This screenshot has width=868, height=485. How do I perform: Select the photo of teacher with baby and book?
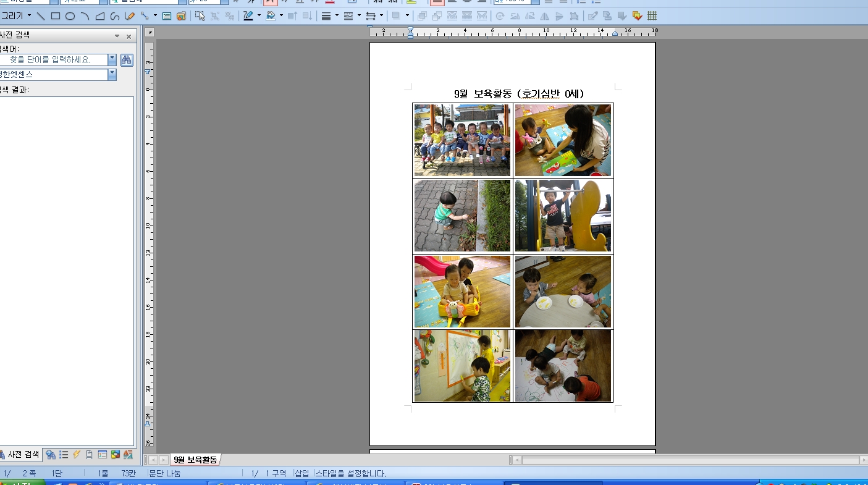563,140
